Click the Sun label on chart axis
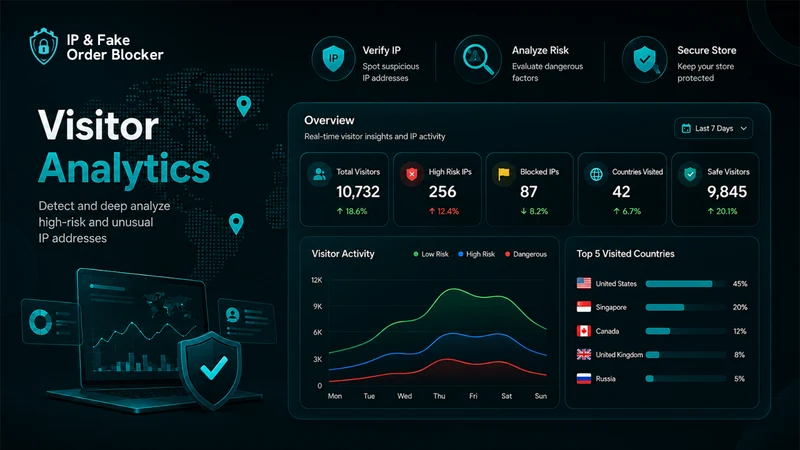This screenshot has height=450, width=800. point(541,396)
